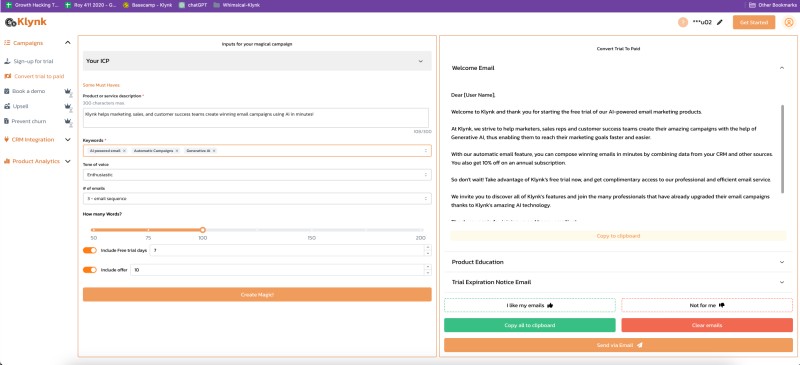This screenshot has height=365, width=800.
Task: Click the Sign-up for trial icon
Action: 7,61
